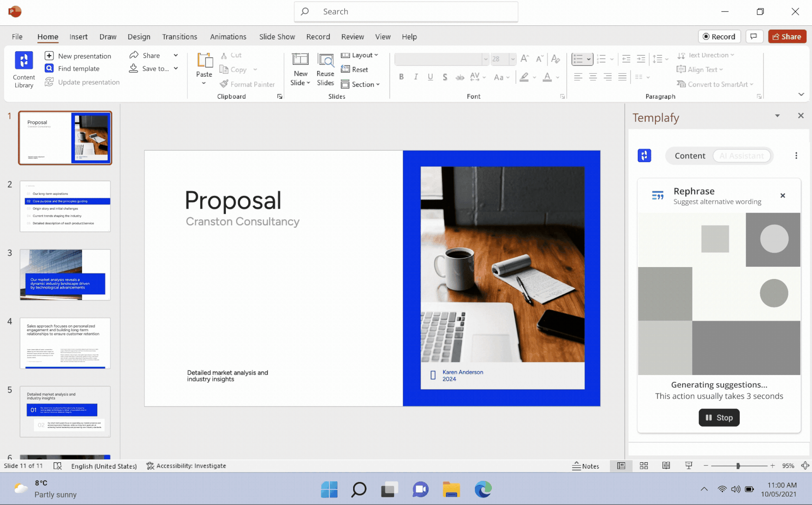Open the Templafy Content Library
Screen dimensions: 812x505
(x=24, y=69)
